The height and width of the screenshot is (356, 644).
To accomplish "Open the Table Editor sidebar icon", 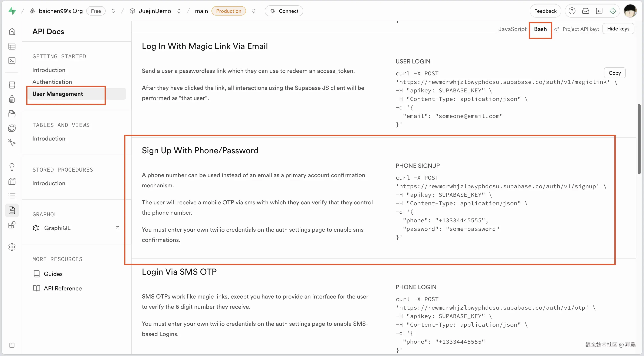I will [12, 46].
